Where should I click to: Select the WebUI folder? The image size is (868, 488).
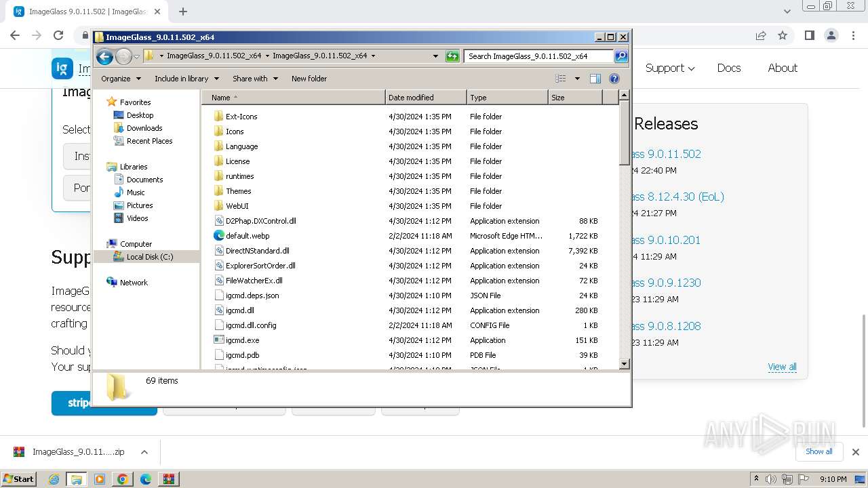tap(237, 206)
